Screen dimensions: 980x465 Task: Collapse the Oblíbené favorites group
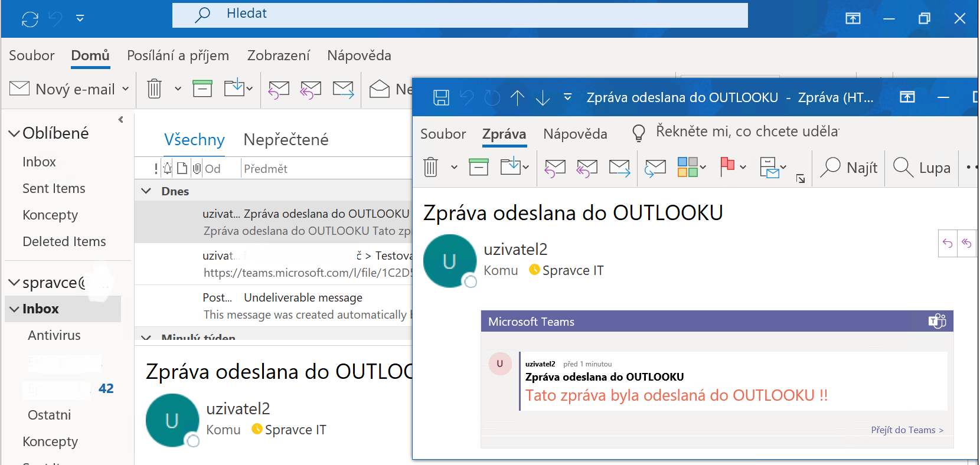tap(14, 134)
